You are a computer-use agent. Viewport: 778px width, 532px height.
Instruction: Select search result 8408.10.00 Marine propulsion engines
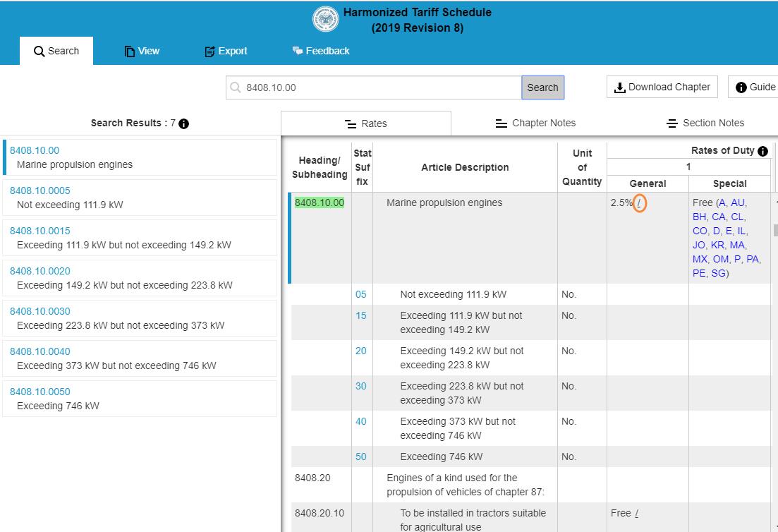(x=140, y=157)
